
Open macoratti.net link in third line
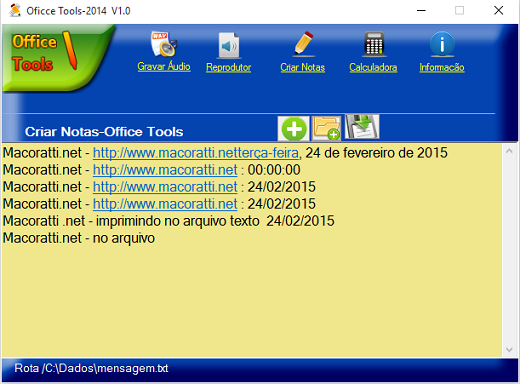coord(165,187)
